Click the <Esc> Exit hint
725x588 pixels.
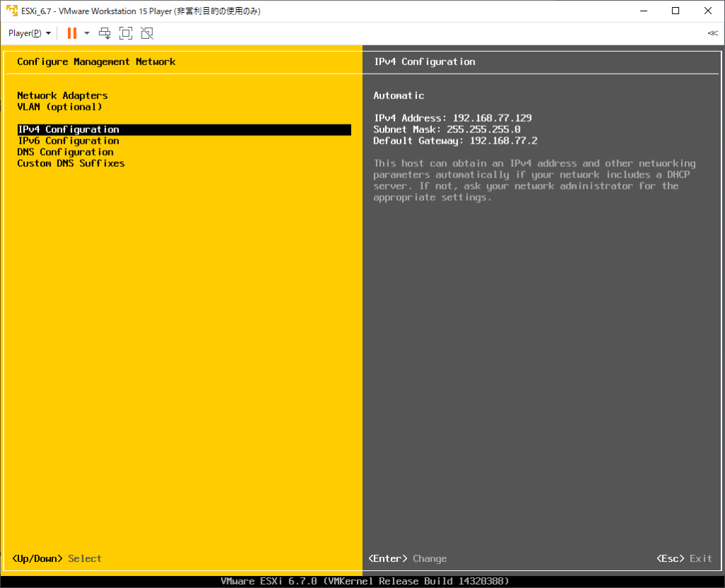[685, 558]
